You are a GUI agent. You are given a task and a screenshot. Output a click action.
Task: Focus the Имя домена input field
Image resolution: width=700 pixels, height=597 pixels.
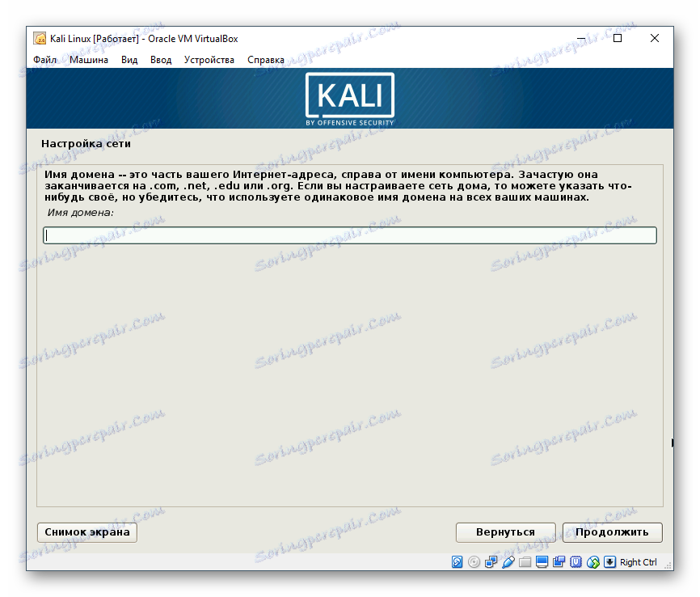tap(350, 235)
